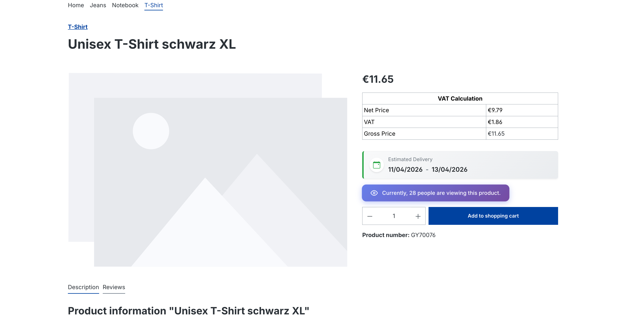Select the T-Shirt item in top navigation
Viewport: 644px width, 321px height.
click(154, 5)
